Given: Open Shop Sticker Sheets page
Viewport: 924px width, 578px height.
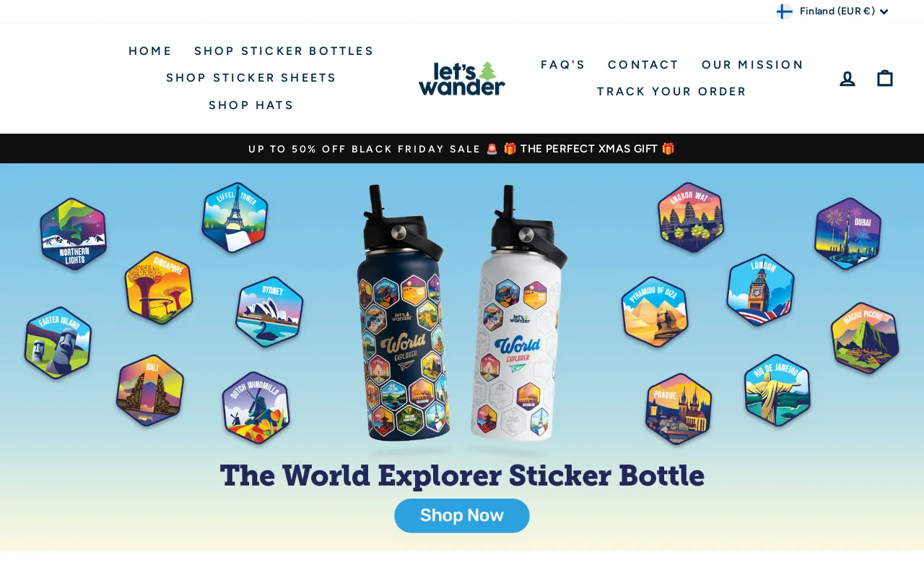Looking at the screenshot, I should coord(251,78).
